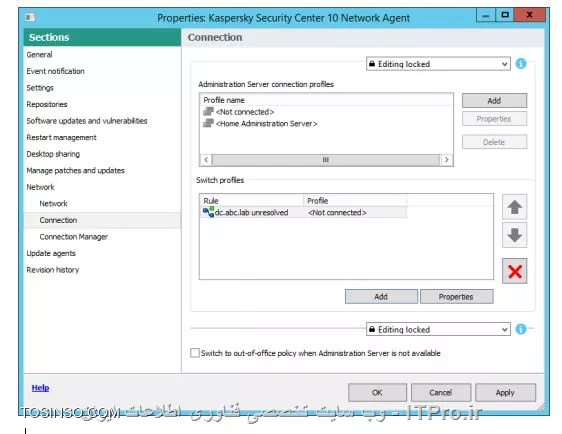The width and height of the screenshot is (562, 434).
Task: Open the Desktop sharing section
Action: pyautogui.click(x=53, y=154)
